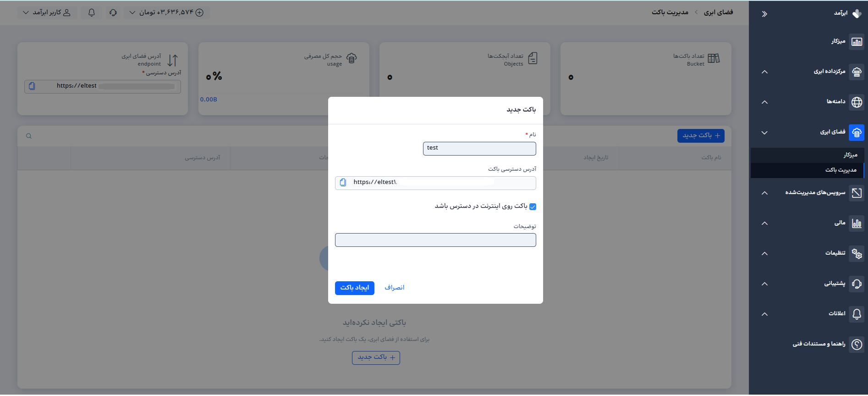Open the user account dropdown کاربر ابرآمد
The height and width of the screenshot is (396, 868).
(47, 12)
